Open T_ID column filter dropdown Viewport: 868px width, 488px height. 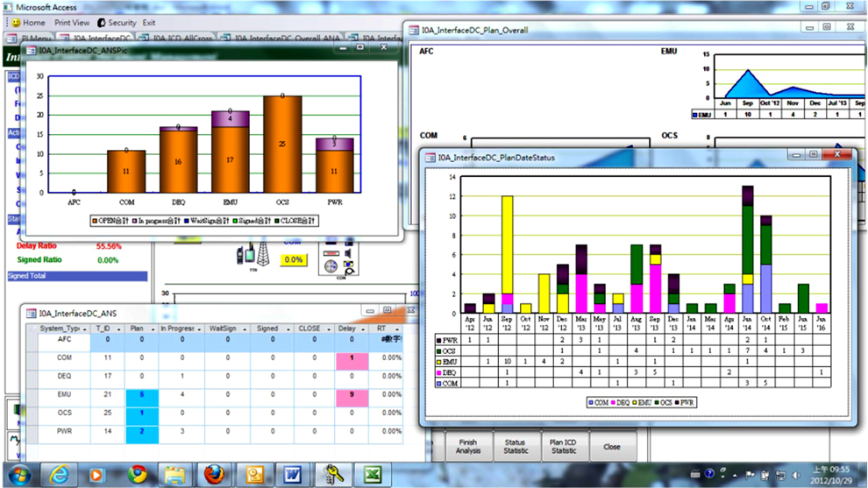118,329
